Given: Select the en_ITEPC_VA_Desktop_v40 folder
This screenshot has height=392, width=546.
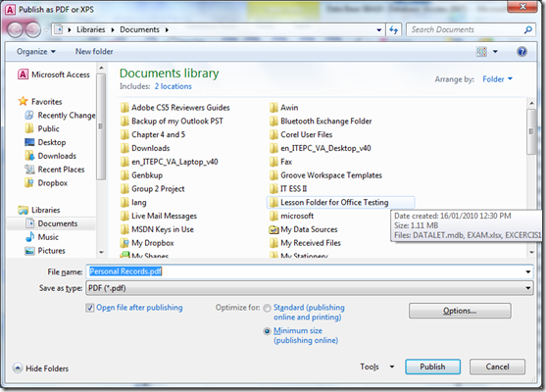Looking at the screenshot, I should coord(321,148).
